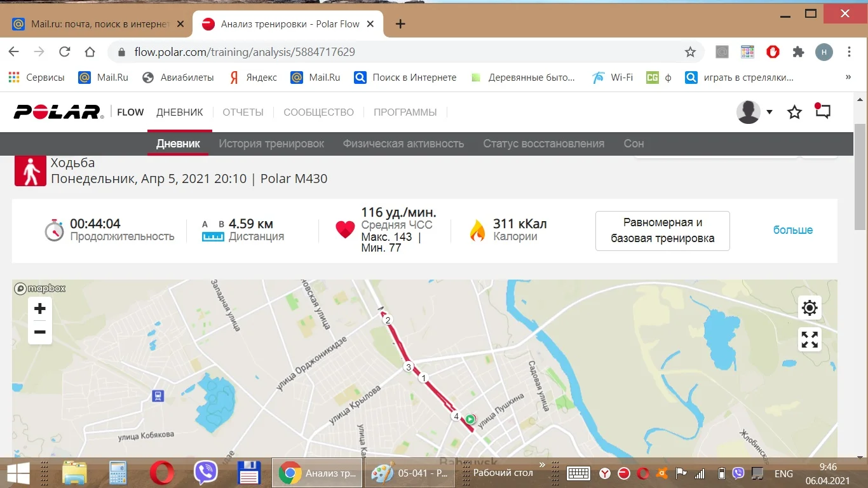Click the 116 уд./мин. average heart rate
Viewport: 868px width, 488px height.
tap(398, 212)
